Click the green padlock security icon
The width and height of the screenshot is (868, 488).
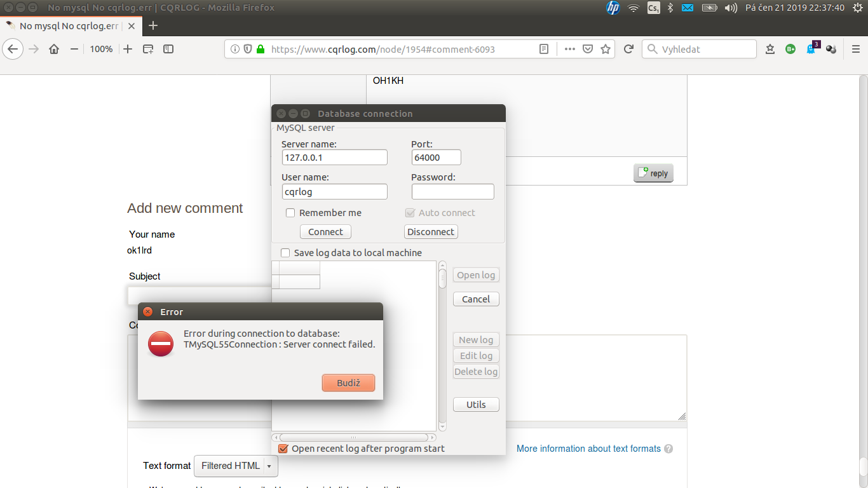click(260, 49)
